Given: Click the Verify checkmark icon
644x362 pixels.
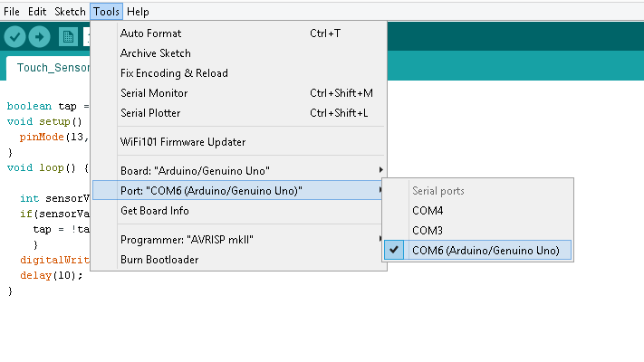Looking at the screenshot, I should pyautogui.click(x=14, y=37).
